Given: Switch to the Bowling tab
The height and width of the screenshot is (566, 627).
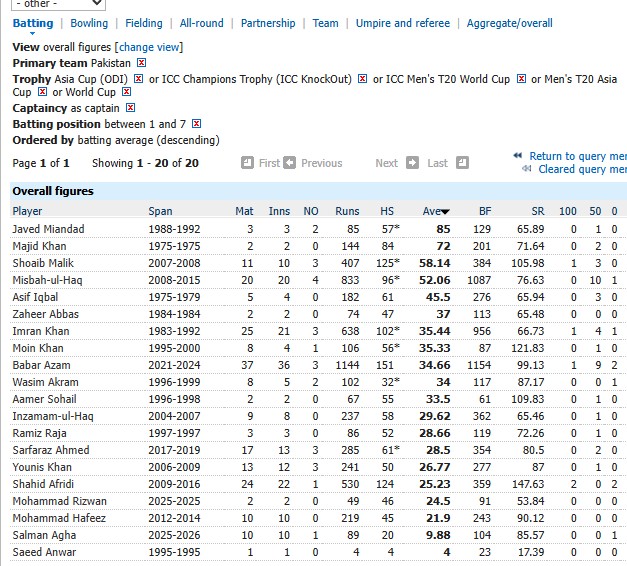Looking at the screenshot, I should [x=89, y=23].
